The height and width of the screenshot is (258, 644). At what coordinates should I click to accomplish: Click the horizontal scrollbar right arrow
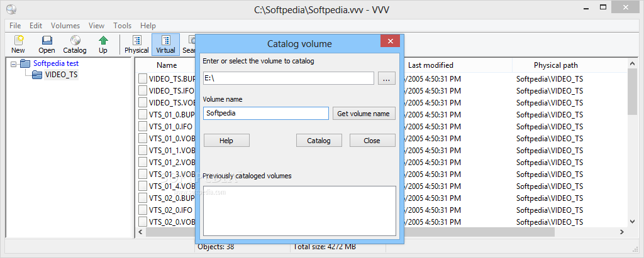point(622,232)
